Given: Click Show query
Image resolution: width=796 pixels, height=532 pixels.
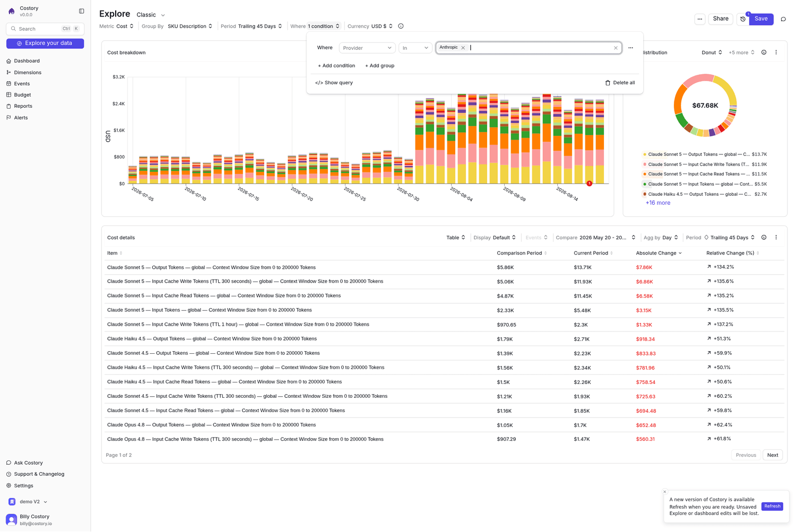Looking at the screenshot, I should 334,83.
